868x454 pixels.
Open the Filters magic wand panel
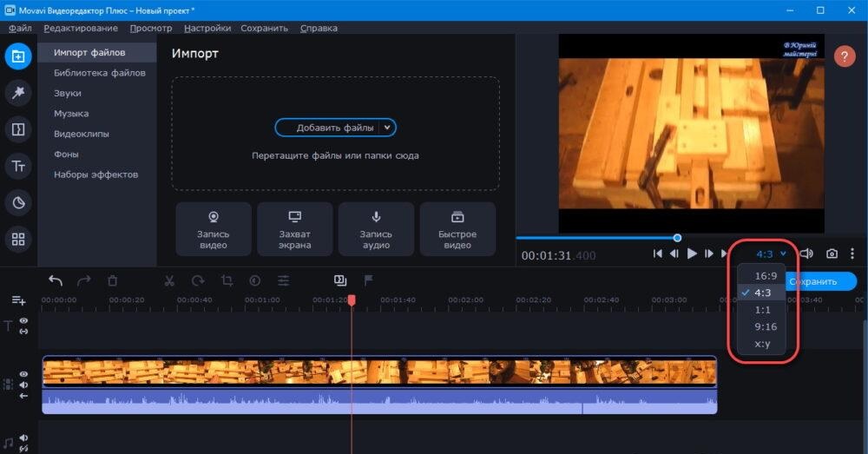18,93
